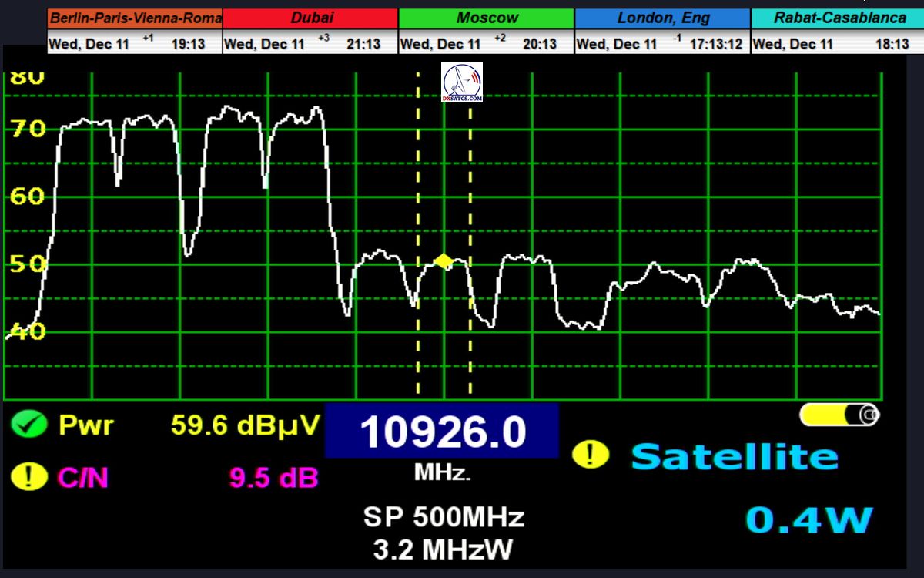Click the yellow warning icon beside Satellite

590,455
